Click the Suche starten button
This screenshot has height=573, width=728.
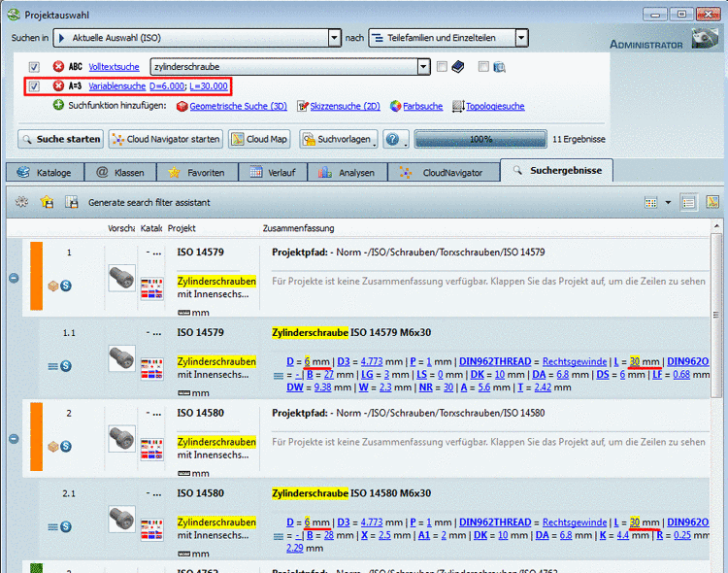(61, 139)
